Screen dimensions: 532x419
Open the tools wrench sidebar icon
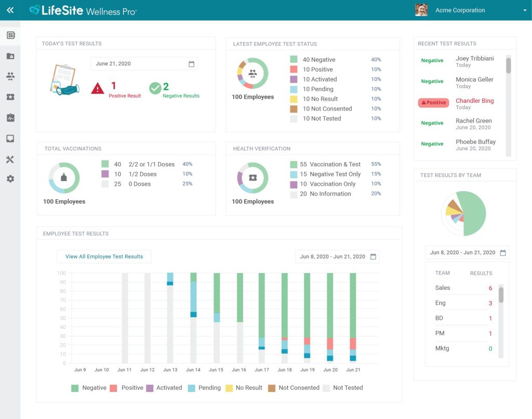click(10, 159)
